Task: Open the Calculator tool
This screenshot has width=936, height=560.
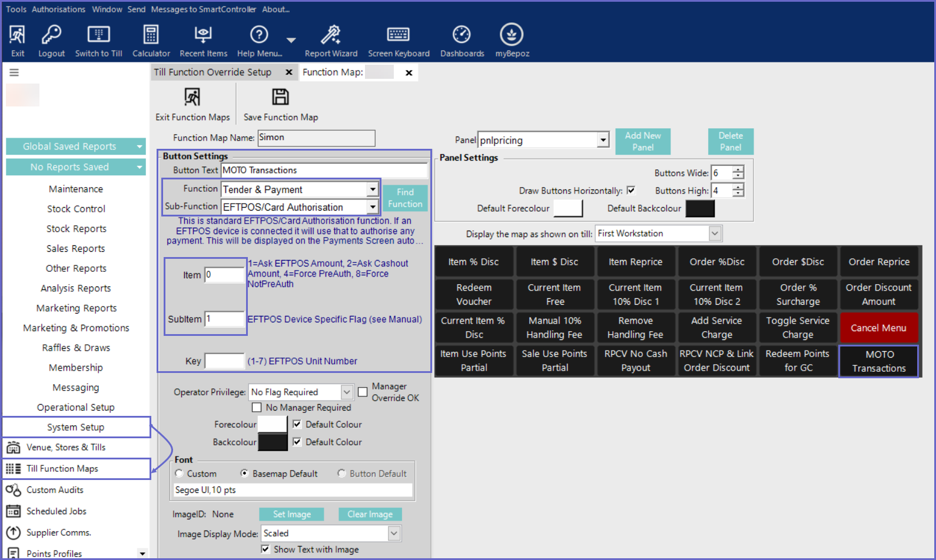Action: click(x=151, y=35)
